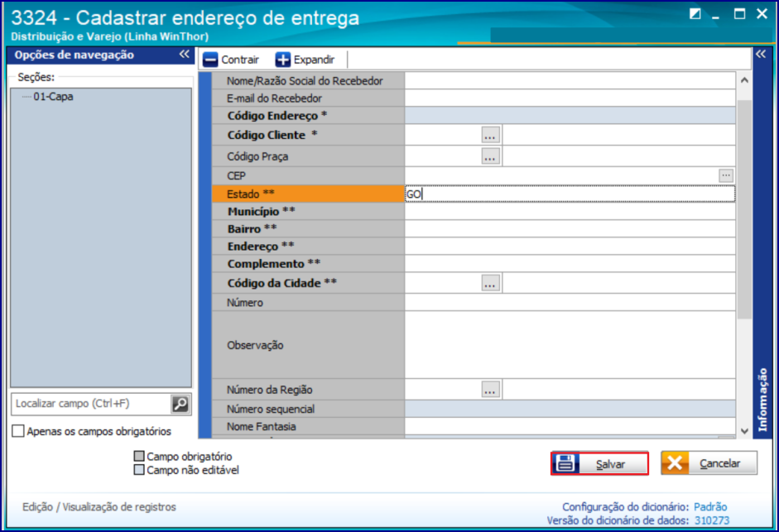Click the window theme toggle icon
Screen dimensions: 779x532
click(x=695, y=14)
